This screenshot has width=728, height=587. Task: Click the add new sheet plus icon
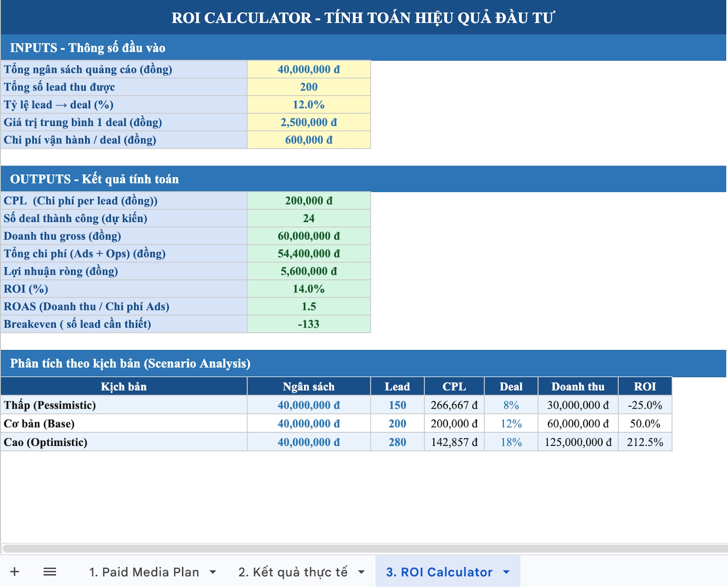[x=15, y=572]
